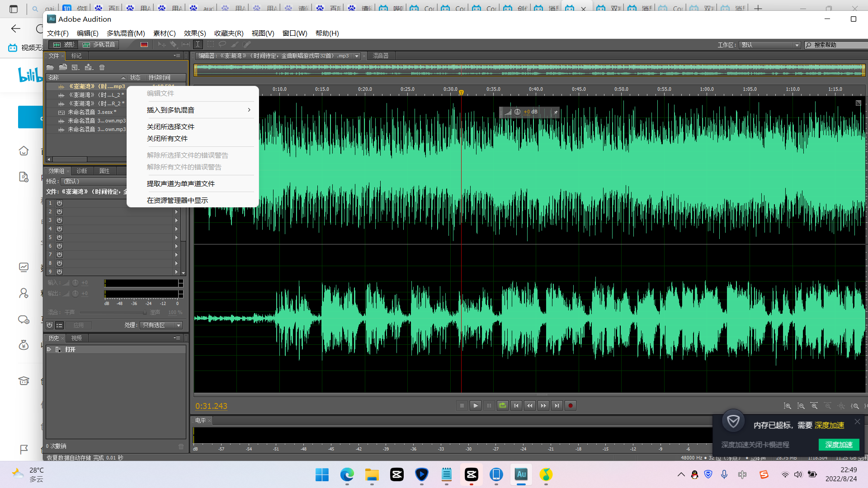Open file folder icon in Files panel
Viewport: 868px width, 488px height.
[50, 67]
